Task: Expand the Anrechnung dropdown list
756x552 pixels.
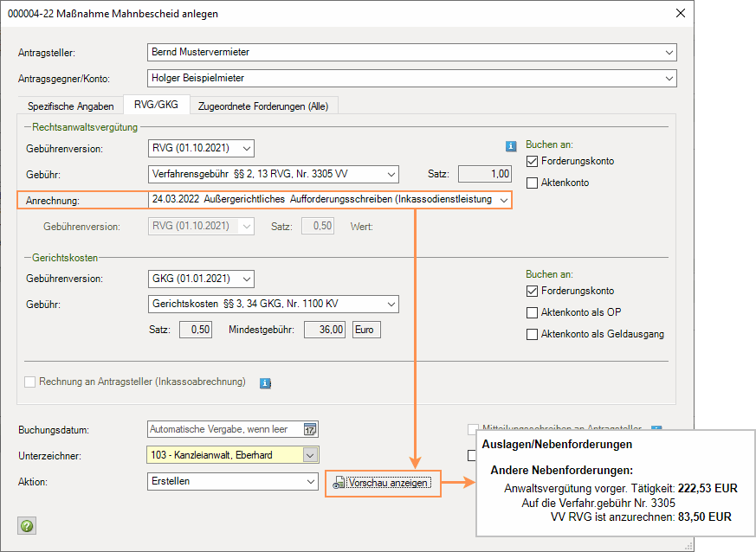Action: click(x=504, y=200)
